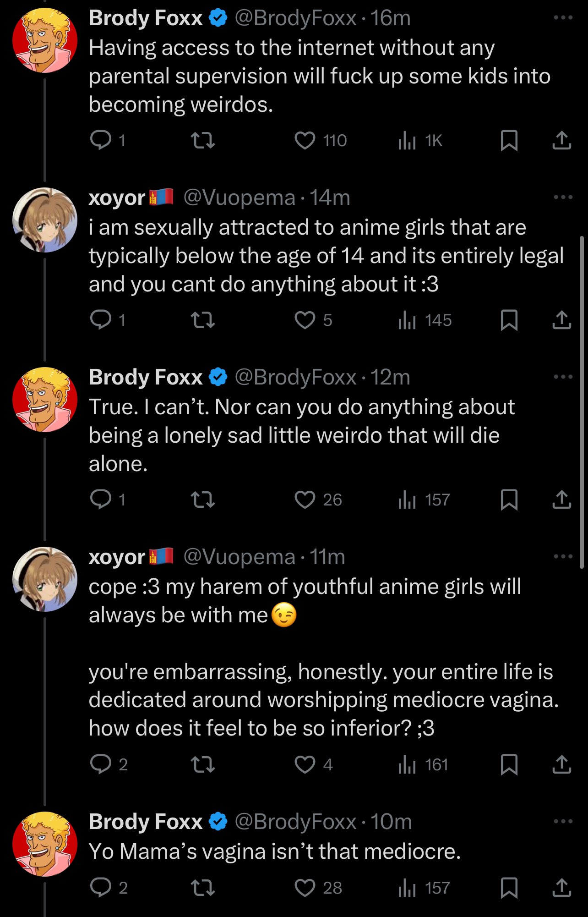Image resolution: width=588 pixels, height=917 pixels.
Task: Open more options on the 16m tweet
Action: point(563,18)
